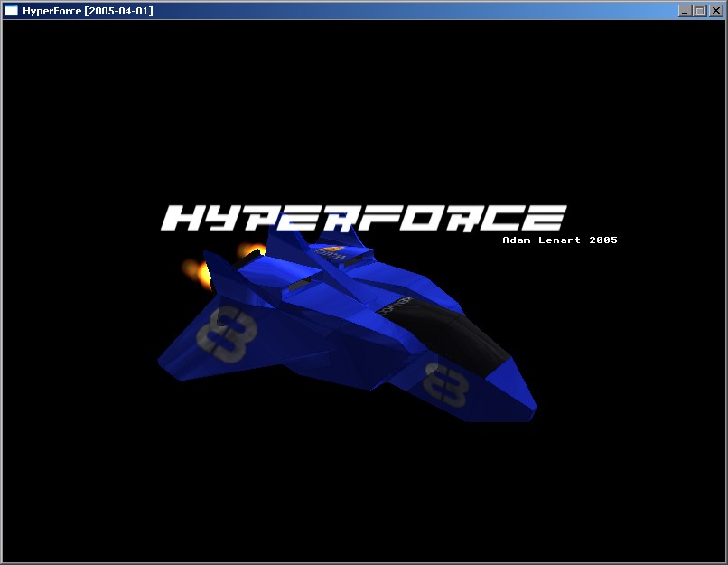Click the number 3 on the right wing
Image resolution: width=728 pixels, height=565 pixels.
pyautogui.click(x=447, y=381)
